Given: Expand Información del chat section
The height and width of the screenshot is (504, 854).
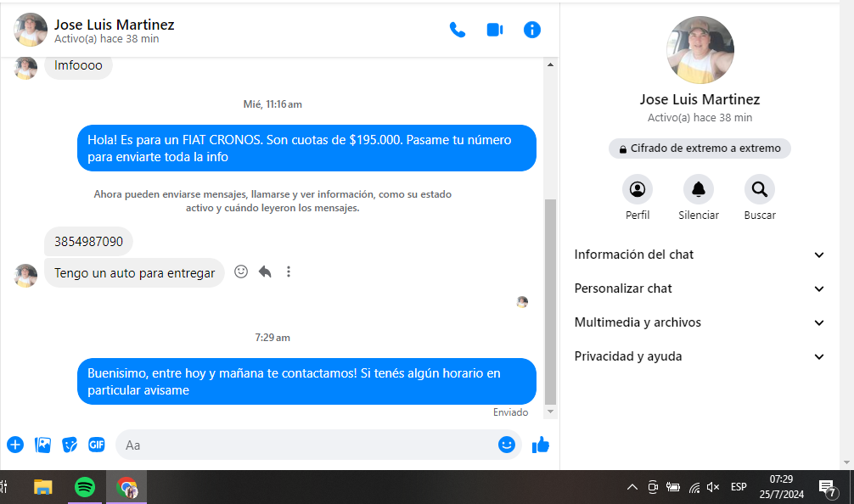Looking at the screenshot, I should click(x=699, y=255).
